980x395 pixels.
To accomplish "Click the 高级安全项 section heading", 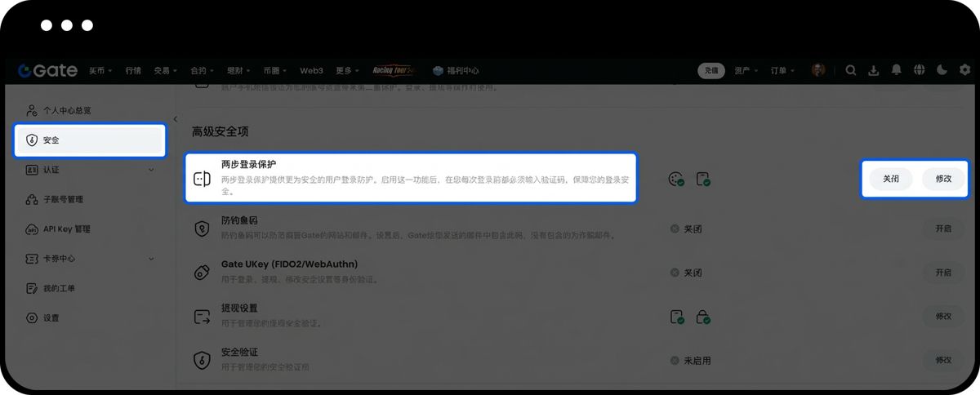I will coord(220,131).
